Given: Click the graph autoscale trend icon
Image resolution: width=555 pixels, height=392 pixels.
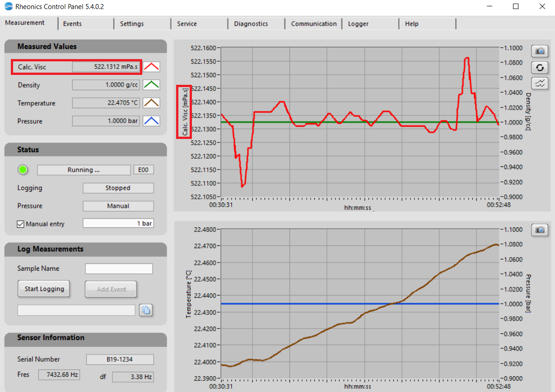Looking at the screenshot, I should pos(540,83).
